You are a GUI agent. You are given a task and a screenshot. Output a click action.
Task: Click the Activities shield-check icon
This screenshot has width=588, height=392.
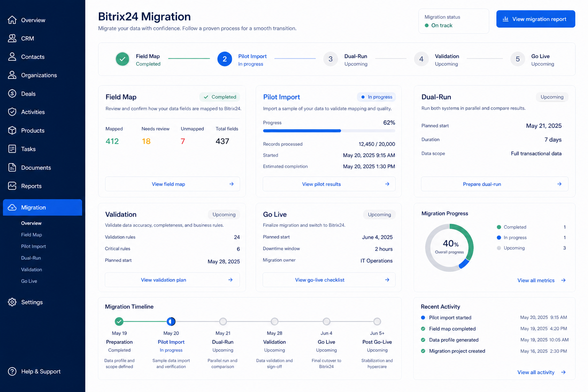point(12,112)
